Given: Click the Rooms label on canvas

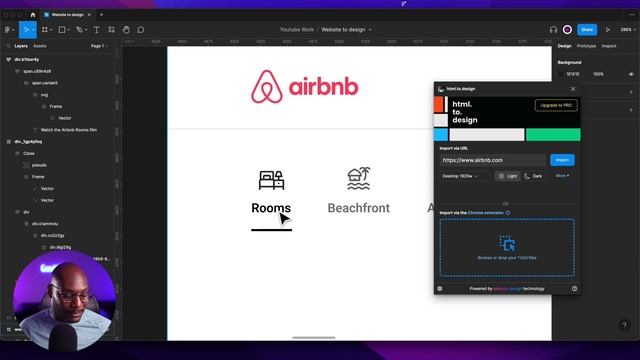Looking at the screenshot, I should 271,208.
